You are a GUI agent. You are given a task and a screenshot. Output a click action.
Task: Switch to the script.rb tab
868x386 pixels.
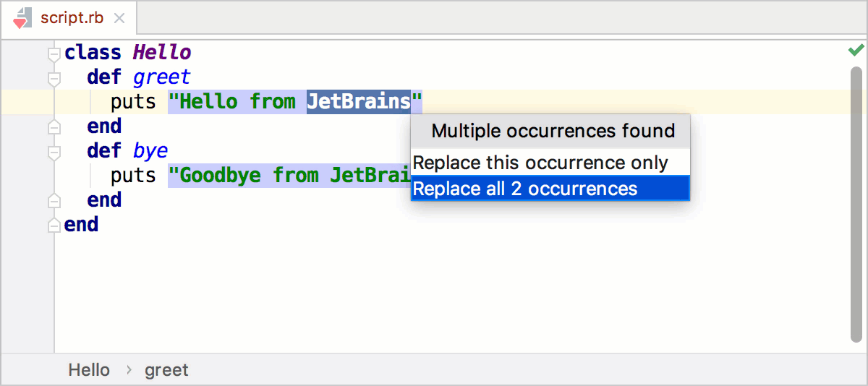(71, 19)
